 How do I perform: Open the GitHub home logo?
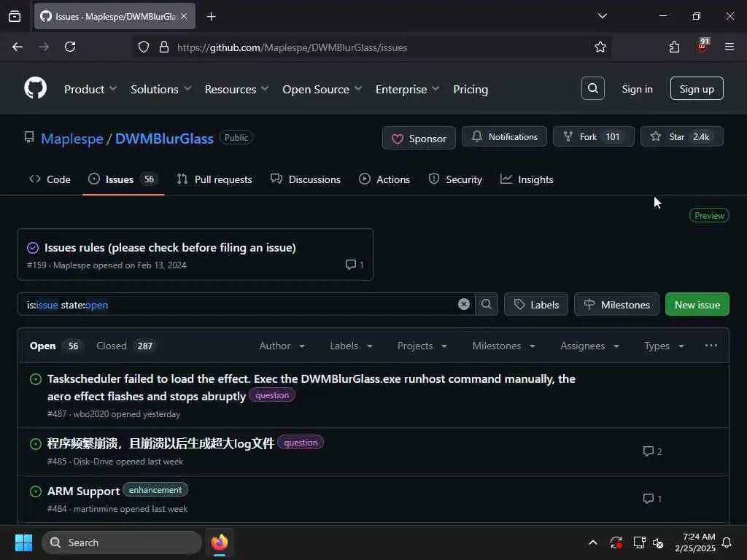point(35,88)
